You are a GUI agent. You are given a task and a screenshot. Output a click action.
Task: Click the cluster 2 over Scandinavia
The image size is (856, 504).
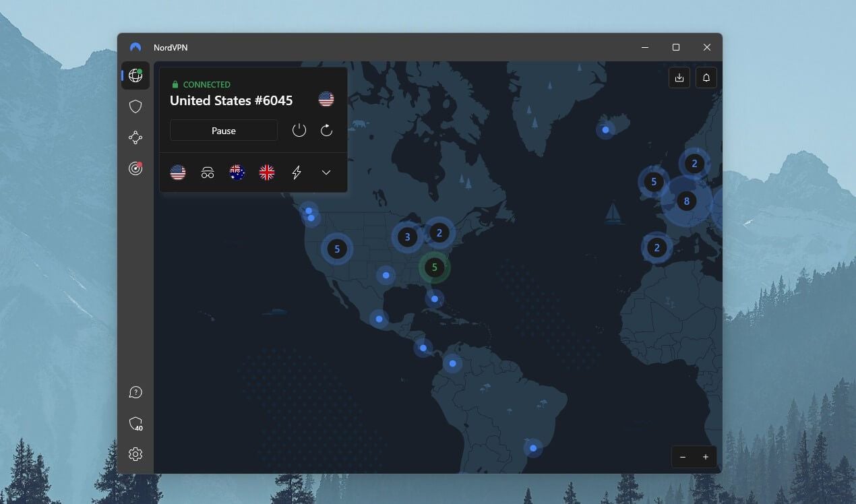pyautogui.click(x=694, y=164)
